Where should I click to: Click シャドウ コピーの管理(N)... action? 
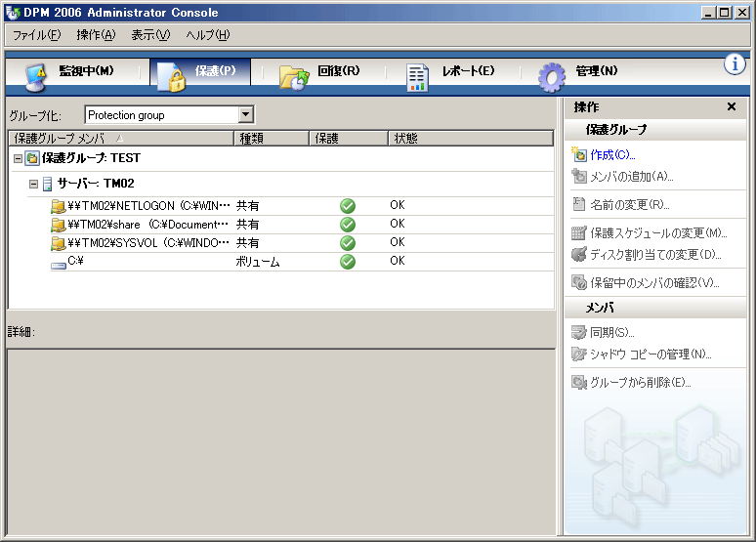[x=651, y=354]
